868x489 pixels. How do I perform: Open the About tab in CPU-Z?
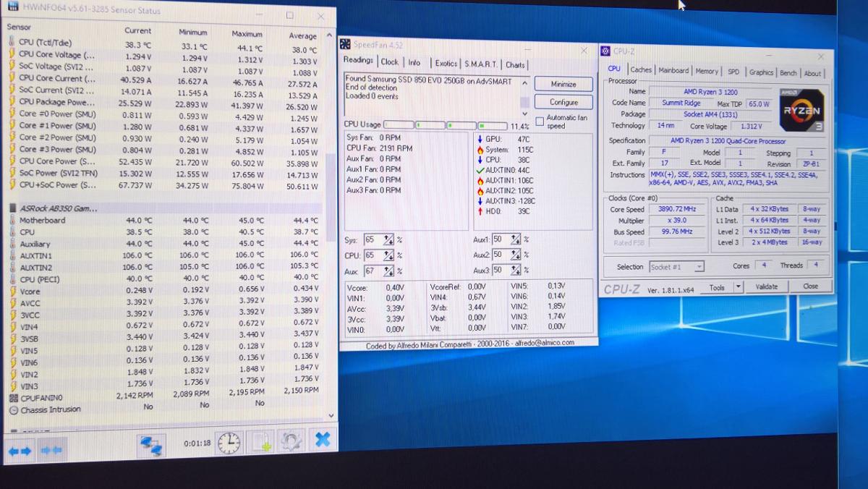(812, 73)
